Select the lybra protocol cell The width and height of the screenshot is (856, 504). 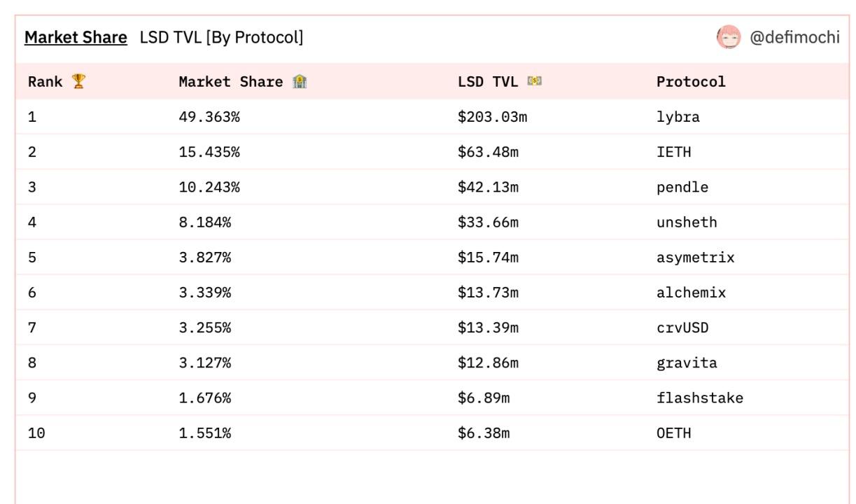click(678, 117)
